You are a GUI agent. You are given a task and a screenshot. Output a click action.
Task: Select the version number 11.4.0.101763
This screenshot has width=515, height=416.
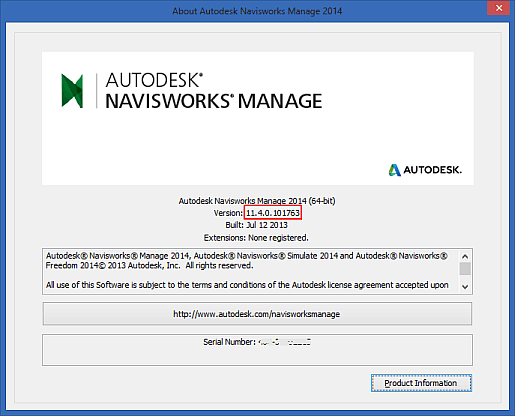pos(273,213)
